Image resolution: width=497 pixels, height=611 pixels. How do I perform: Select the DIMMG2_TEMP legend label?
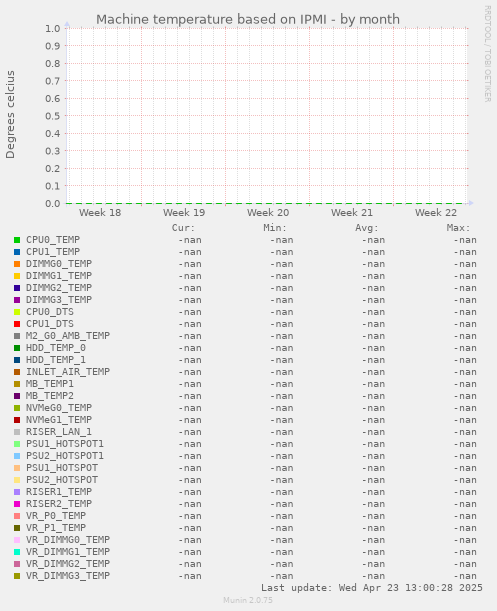(59, 288)
